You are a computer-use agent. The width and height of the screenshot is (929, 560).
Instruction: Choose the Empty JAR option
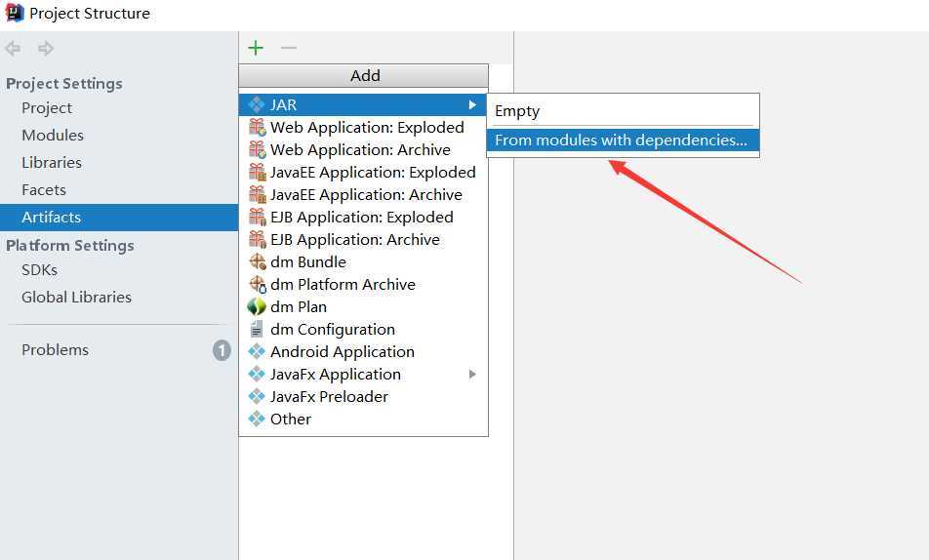click(x=623, y=111)
